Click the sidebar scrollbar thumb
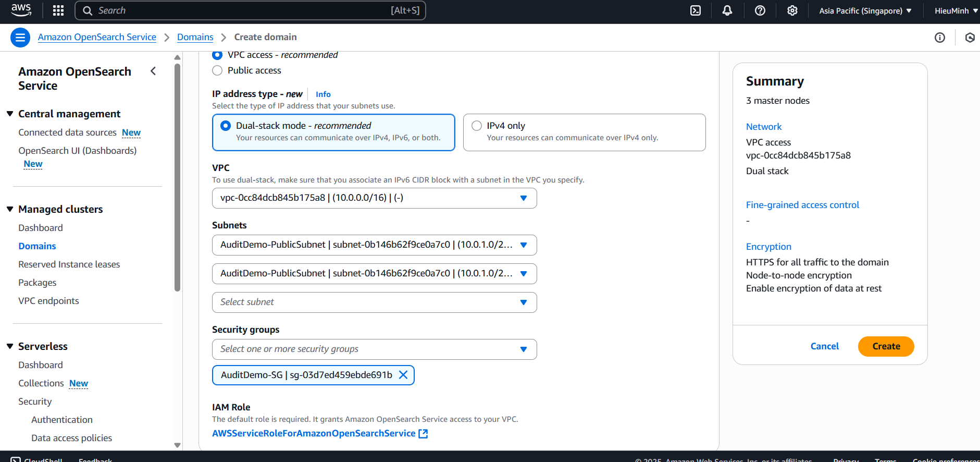This screenshot has width=980, height=462. [177, 177]
